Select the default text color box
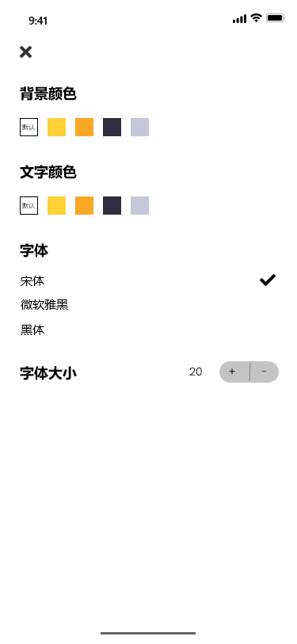Screen dimensions: 297x644 click(29, 205)
